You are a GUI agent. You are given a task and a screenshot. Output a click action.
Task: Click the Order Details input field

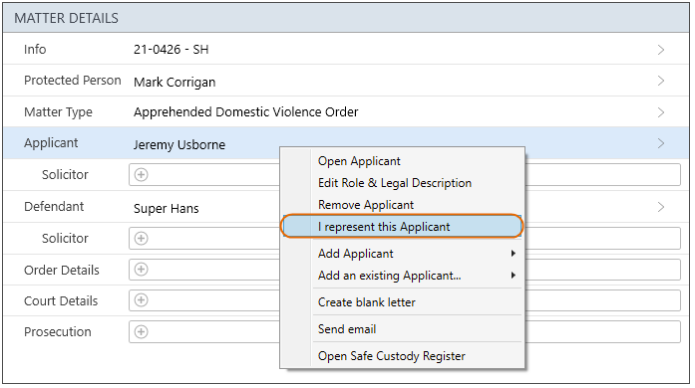[405, 270]
